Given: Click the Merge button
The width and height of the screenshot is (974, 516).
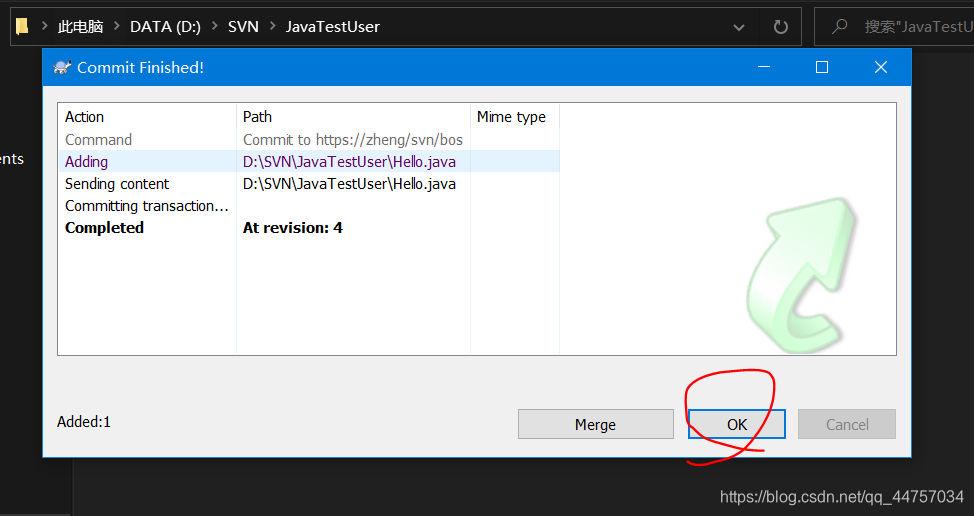Looking at the screenshot, I should (596, 424).
